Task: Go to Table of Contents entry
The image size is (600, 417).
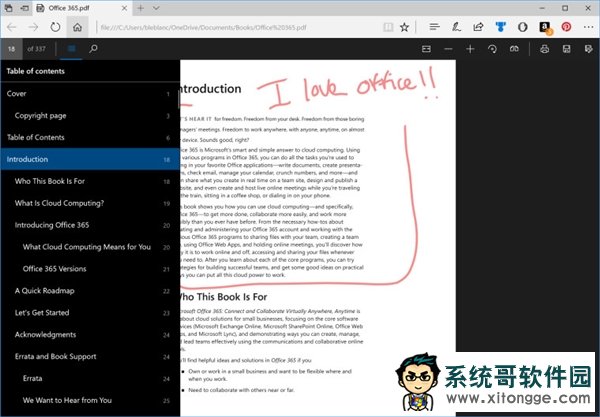Action: (90, 137)
